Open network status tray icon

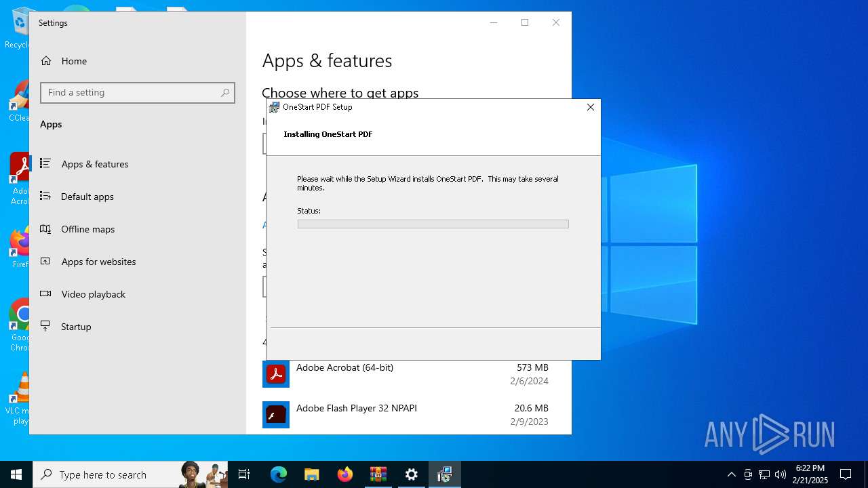764,474
